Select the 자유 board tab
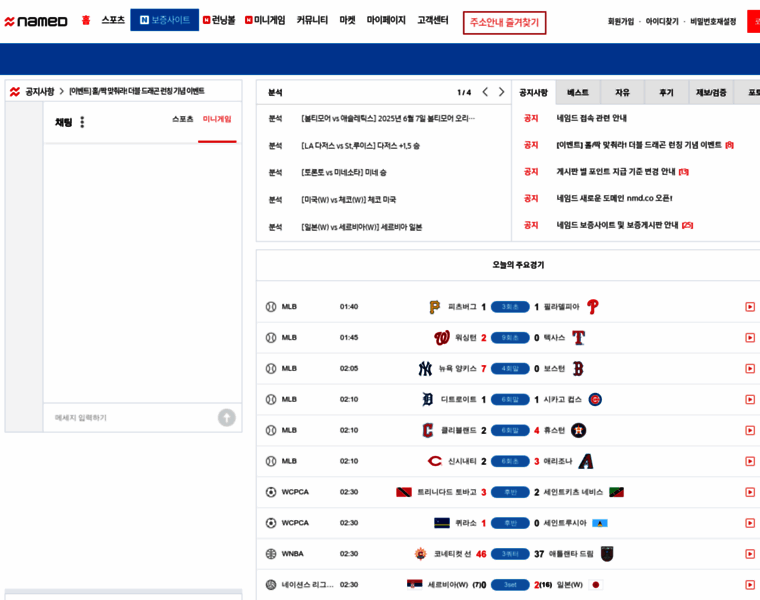 click(x=622, y=92)
